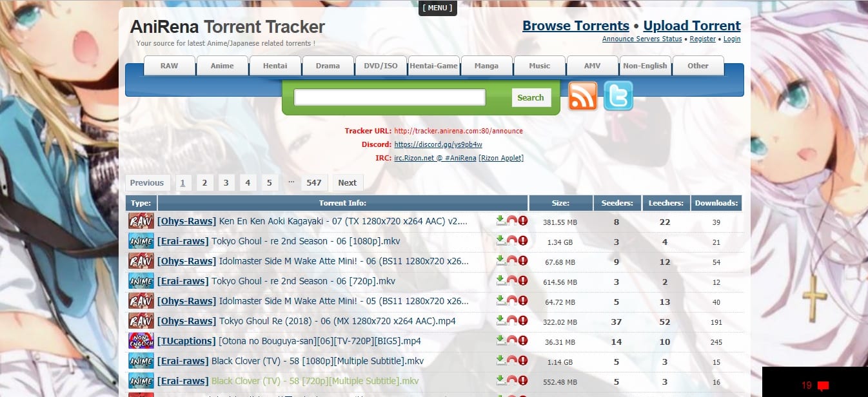Click RAW type icon for Tokyo Ghoul Re (2018)
Screen dimensions: 868x397
[141, 321]
